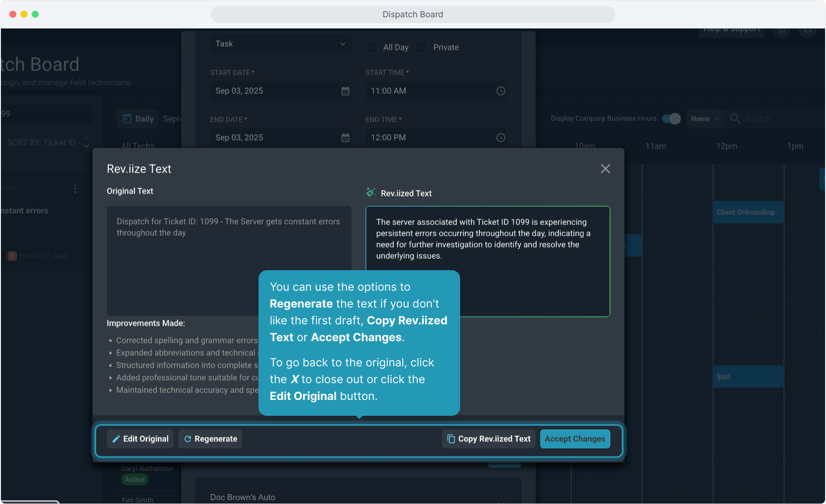Open the SORT BY Ticket ID dropdown
Viewport: 826px width, 504px height.
[x=42, y=143]
